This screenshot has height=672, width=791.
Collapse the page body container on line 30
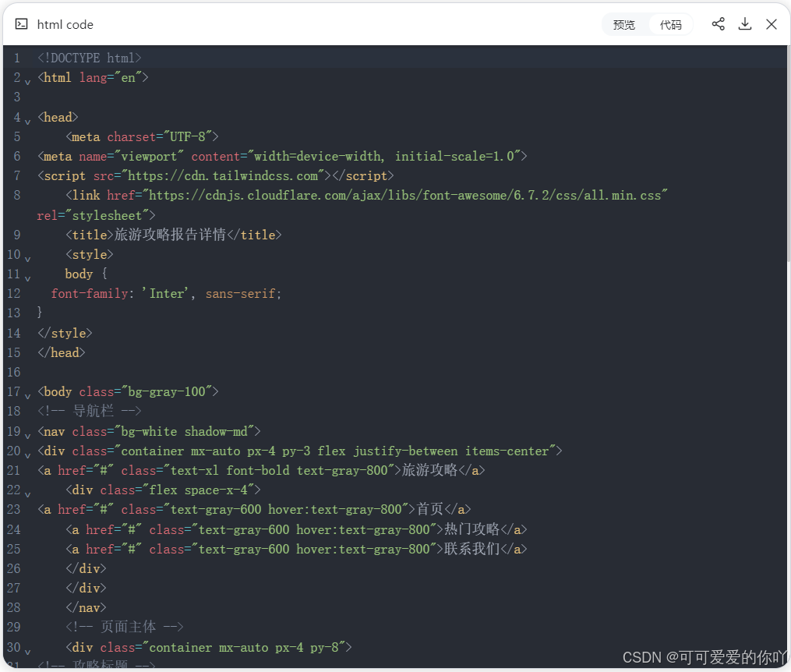pos(27,650)
